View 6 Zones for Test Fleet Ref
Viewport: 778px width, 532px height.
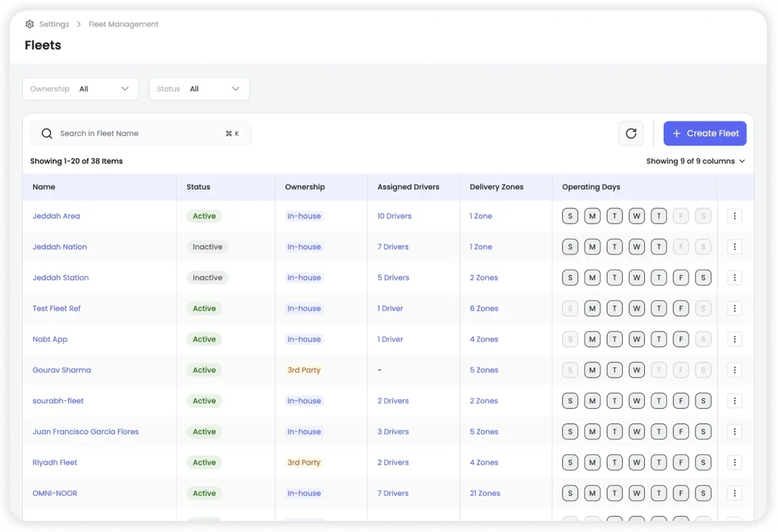484,308
